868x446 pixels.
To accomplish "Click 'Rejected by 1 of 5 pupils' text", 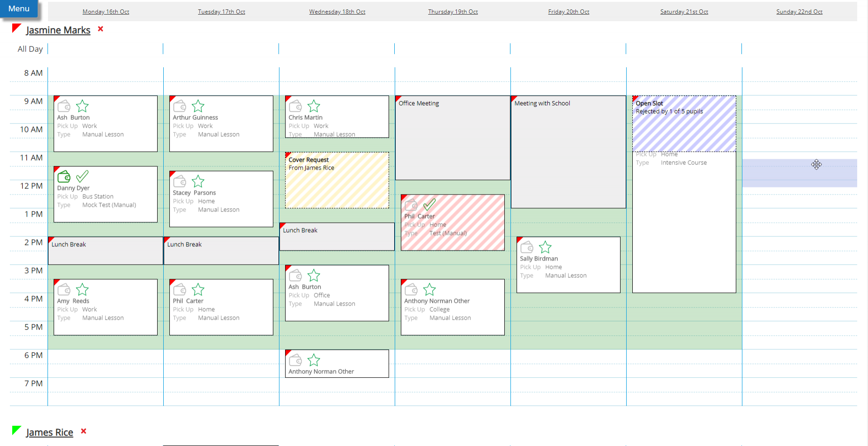I will 669,112.
